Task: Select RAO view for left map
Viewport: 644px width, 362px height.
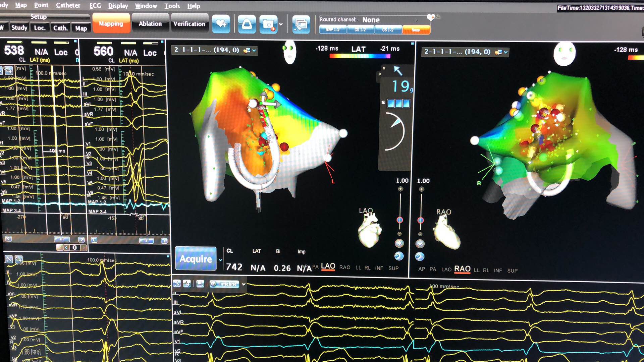Action: pos(345,267)
